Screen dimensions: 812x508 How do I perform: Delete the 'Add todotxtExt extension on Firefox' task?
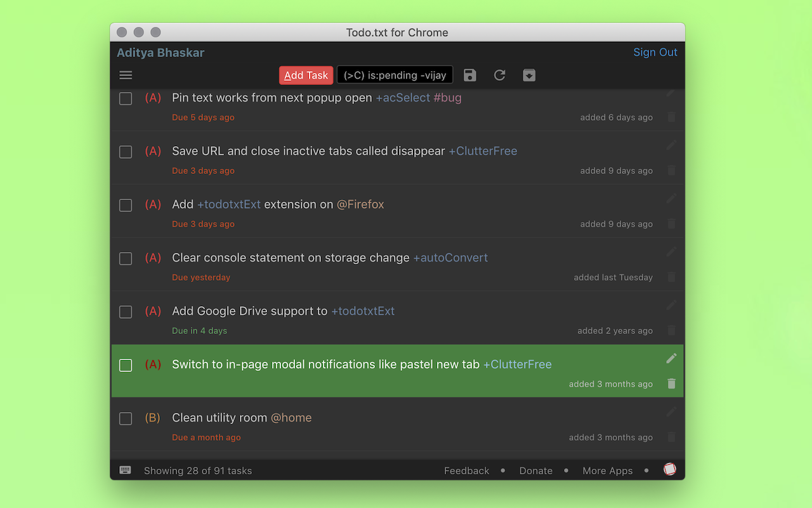click(x=672, y=224)
